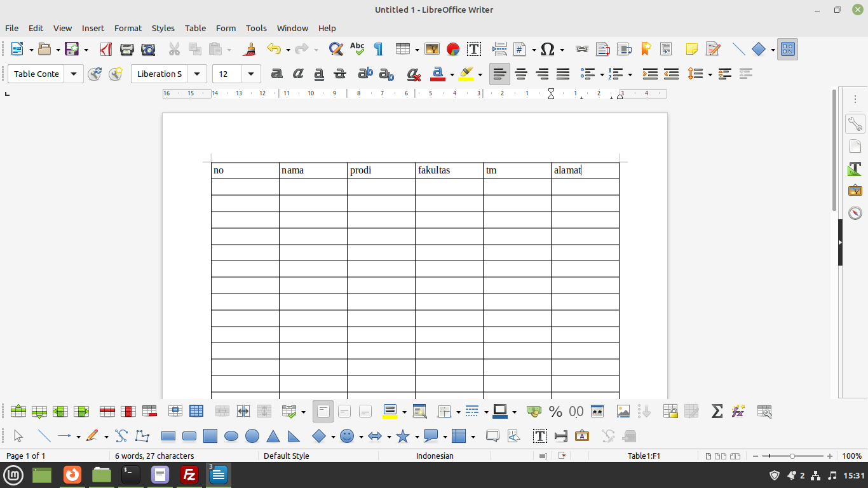Click 100% zoom level

[x=851, y=456]
